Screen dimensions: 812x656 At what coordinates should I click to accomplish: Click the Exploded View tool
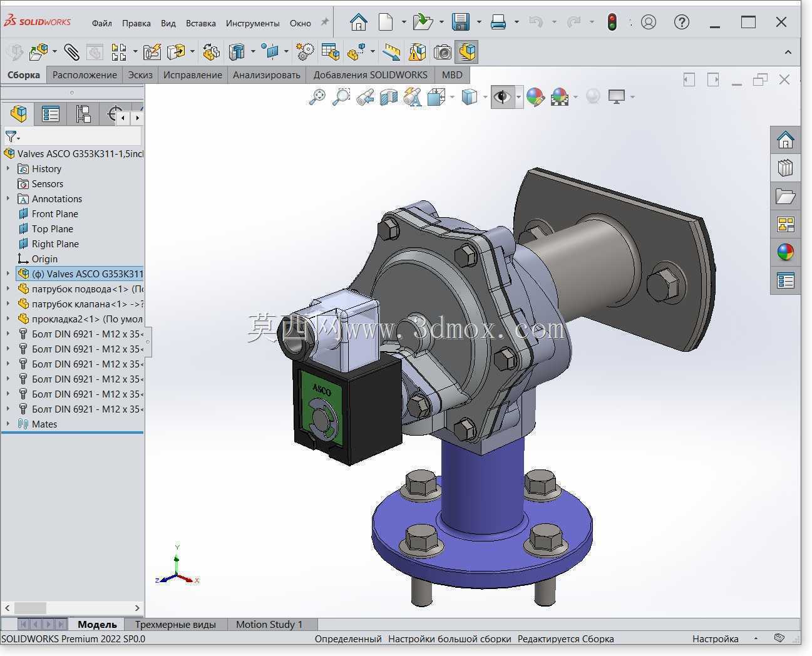[357, 52]
